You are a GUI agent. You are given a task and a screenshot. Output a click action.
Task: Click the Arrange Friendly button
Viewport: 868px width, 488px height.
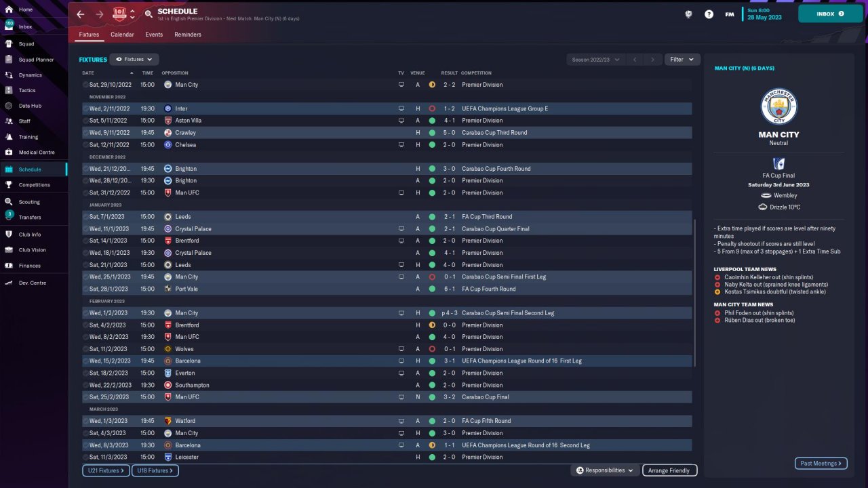669,470
